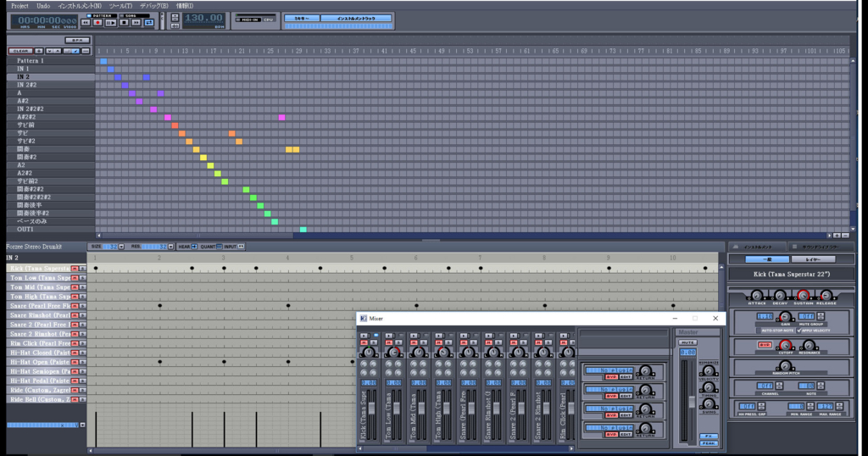This screenshot has width=868, height=456.
Task: Select draw mode pencil icon in song editor
Action: [75, 51]
